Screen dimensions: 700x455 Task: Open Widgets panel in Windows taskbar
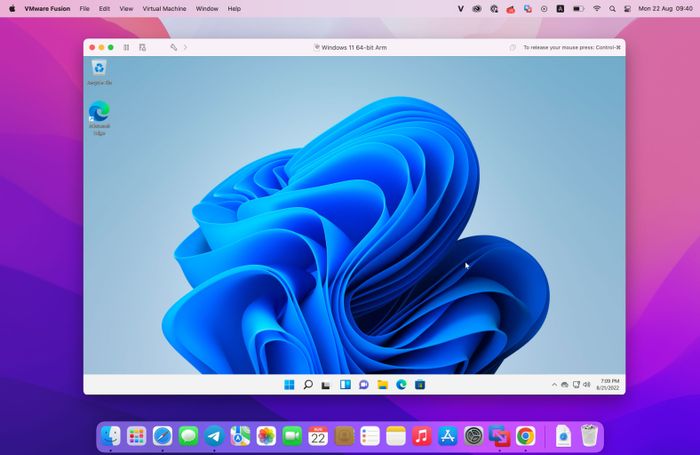tap(345, 384)
